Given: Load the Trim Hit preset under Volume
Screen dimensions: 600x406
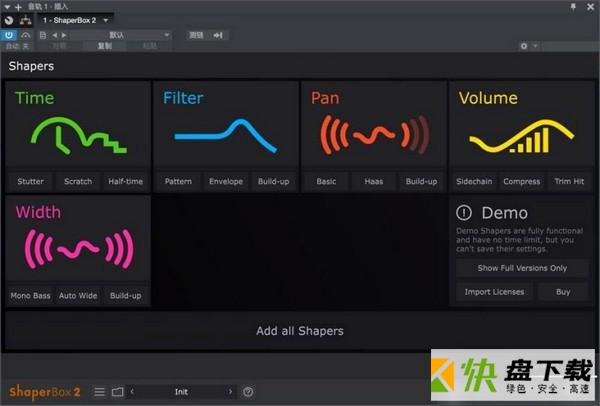Looking at the screenshot, I should coord(569,181).
